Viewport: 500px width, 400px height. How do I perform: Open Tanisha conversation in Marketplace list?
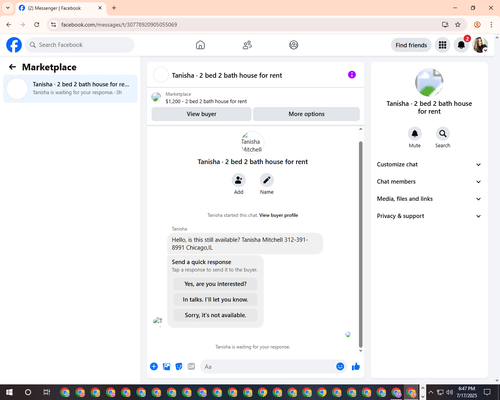click(x=70, y=88)
